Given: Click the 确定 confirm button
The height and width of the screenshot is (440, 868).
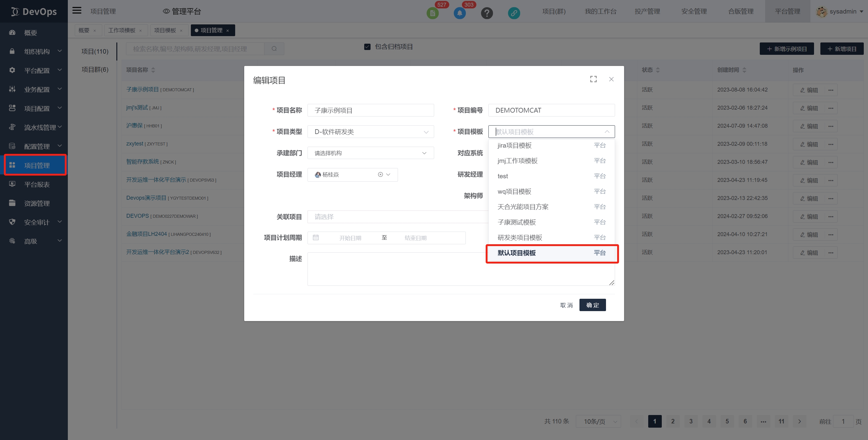Looking at the screenshot, I should [x=592, y=305].
